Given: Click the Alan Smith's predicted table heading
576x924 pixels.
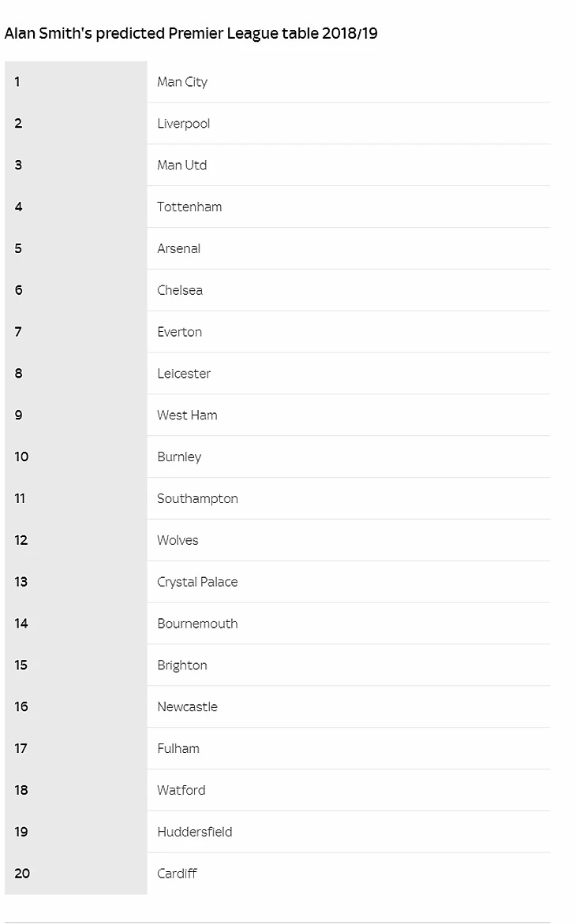Looking at the screenshot, I should [191, 34].
